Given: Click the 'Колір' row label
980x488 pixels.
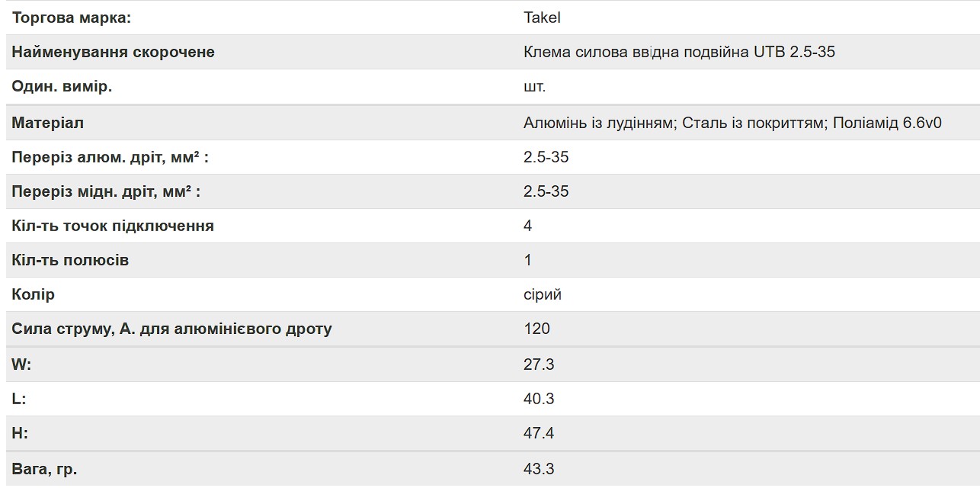Looking at the screenshot, I should (x=34, y=294).
